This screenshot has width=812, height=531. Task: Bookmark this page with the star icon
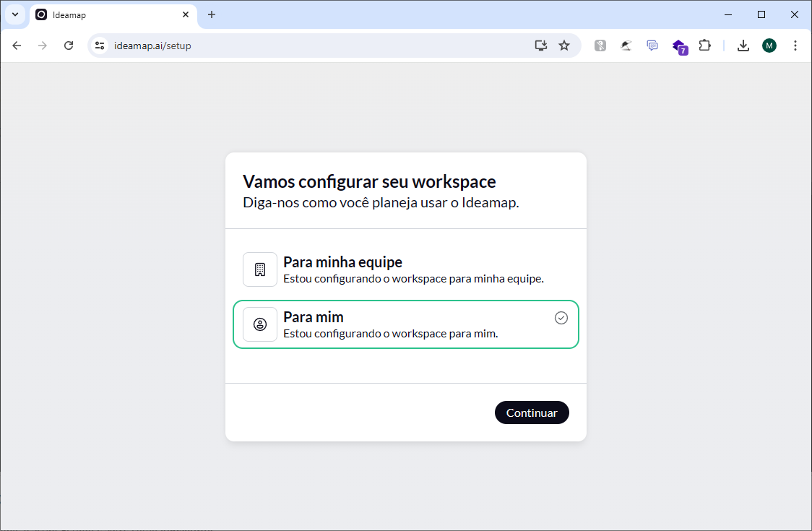pos(564,46)
